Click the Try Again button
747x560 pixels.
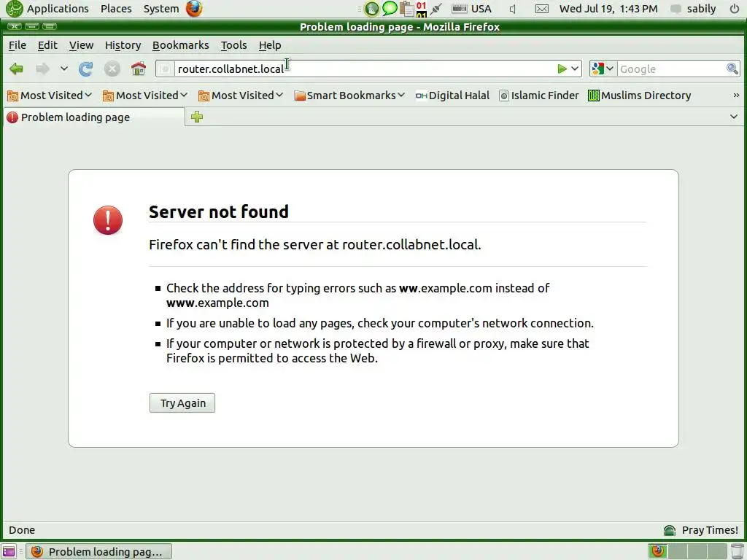point(182,402)
